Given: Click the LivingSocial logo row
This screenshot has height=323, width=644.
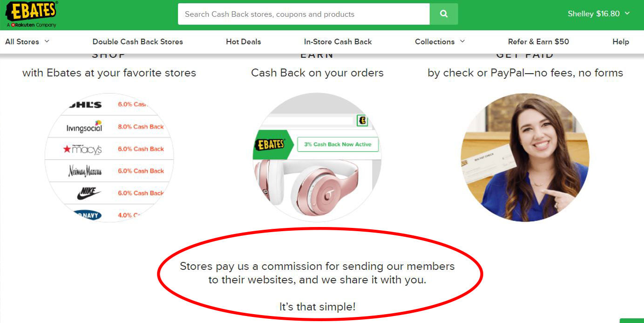Looking at the screenshot, I should tap(109, 127).
